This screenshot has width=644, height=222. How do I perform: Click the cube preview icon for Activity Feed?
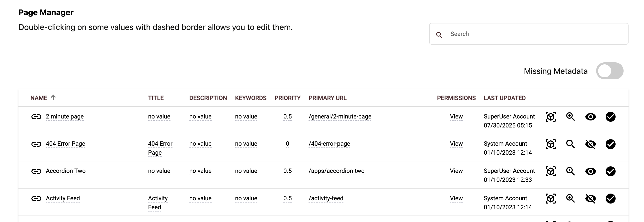coord(551,199)
